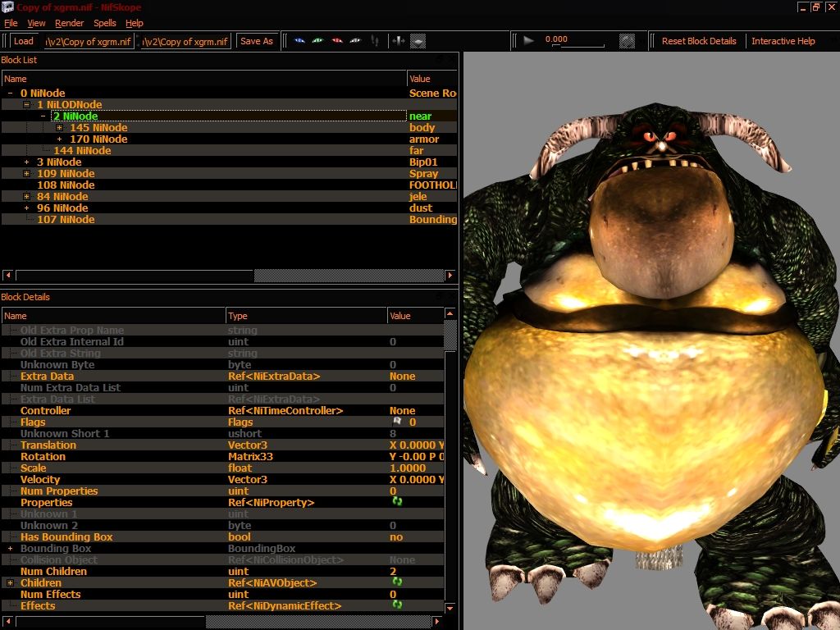Click the flip arrows icon in toolbar
The image size is (840, 630).
(x=398, y=41)
